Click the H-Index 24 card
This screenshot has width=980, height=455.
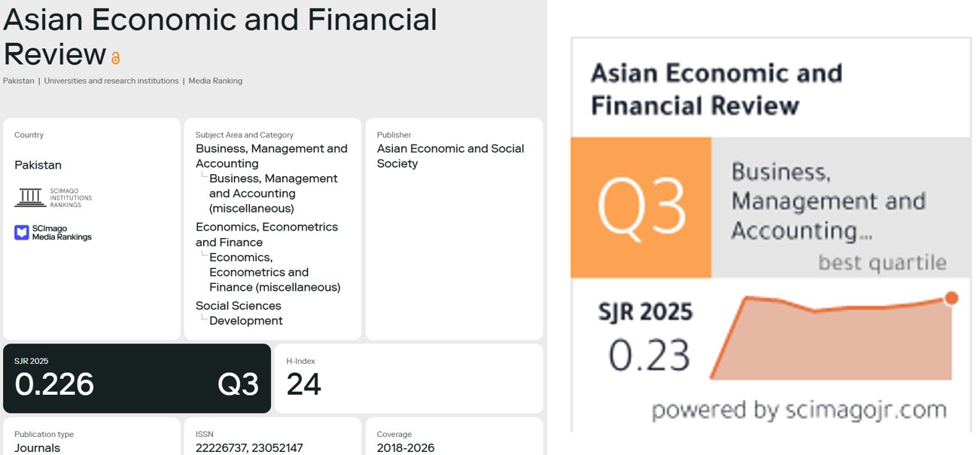409,379
